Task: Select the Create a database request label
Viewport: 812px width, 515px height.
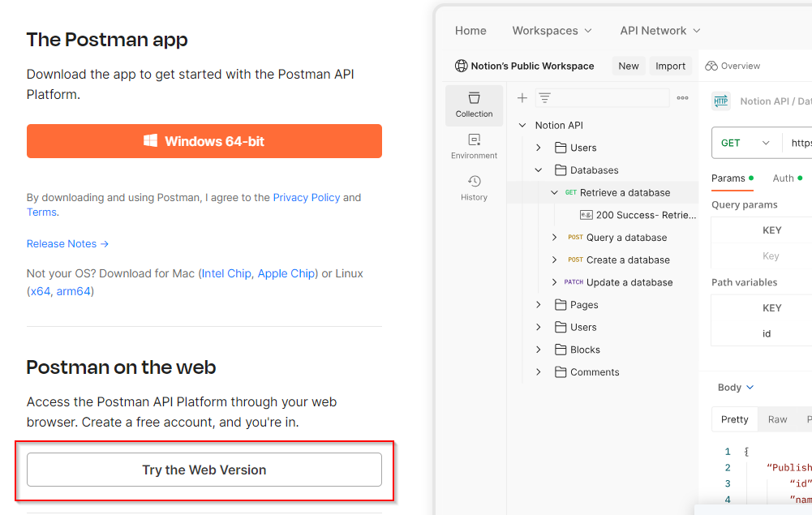Action: point(628,260)
